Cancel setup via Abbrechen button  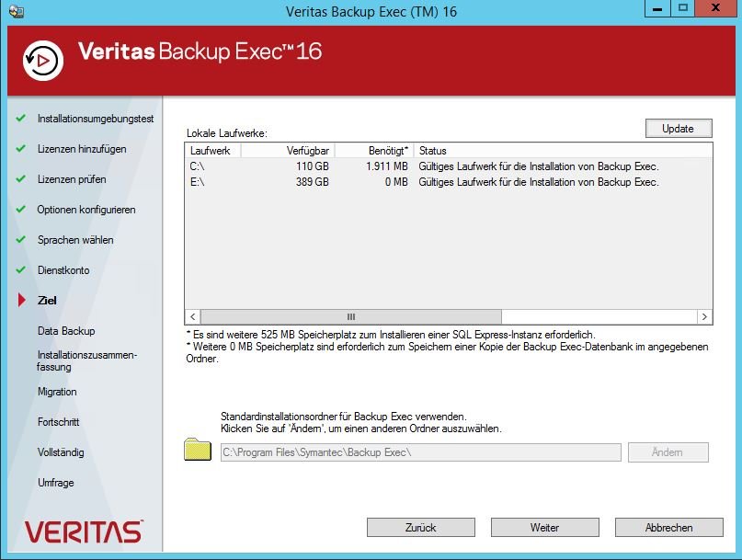pos(669,527)
